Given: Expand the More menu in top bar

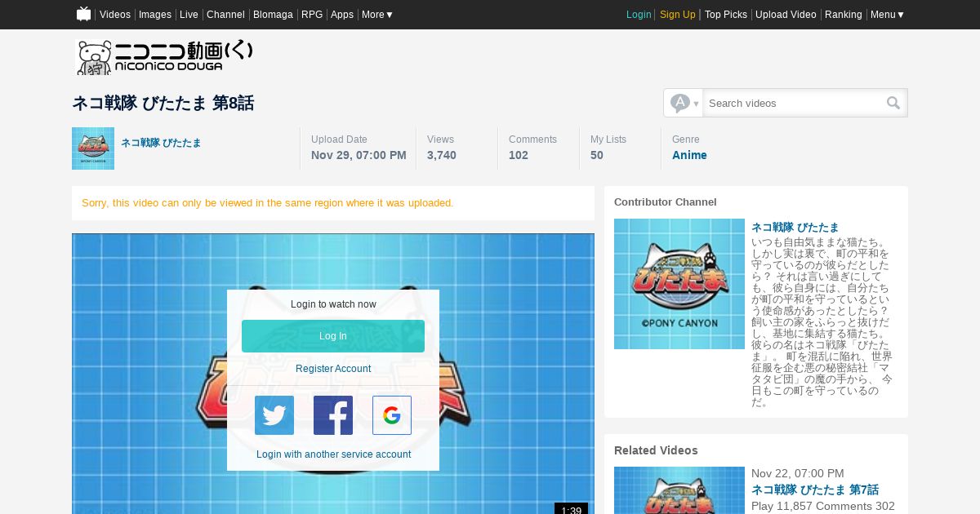Looking at the screenshot, I should pos(377,15).
